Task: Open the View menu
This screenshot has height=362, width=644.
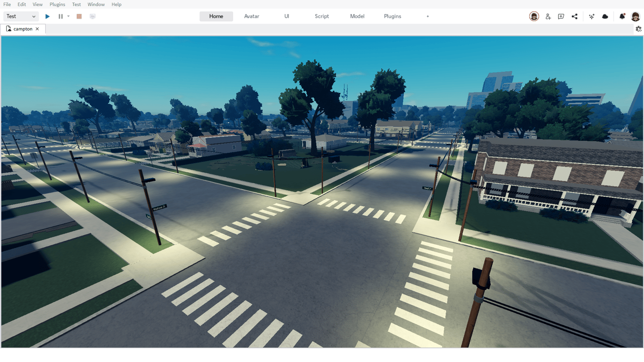Action: tap(37, 4)
